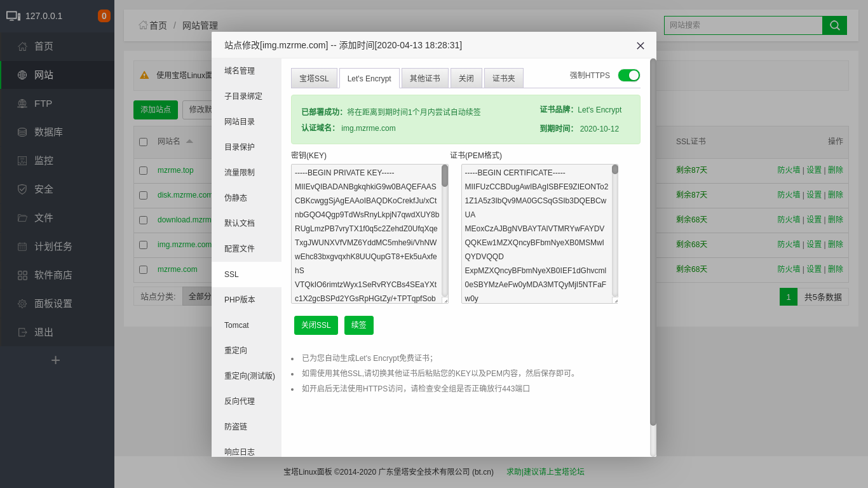
Task: Click the 续签 renew certificate button
Action: point(358,325)
